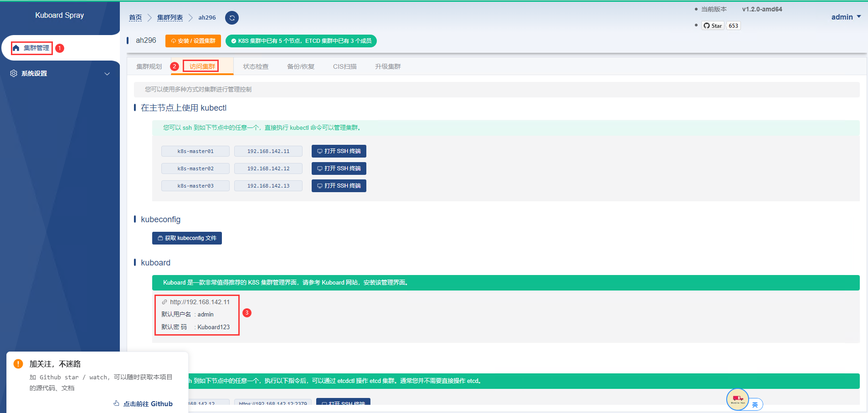
Task: Switch to the 状态检查 tab
Action: [256, 66]
